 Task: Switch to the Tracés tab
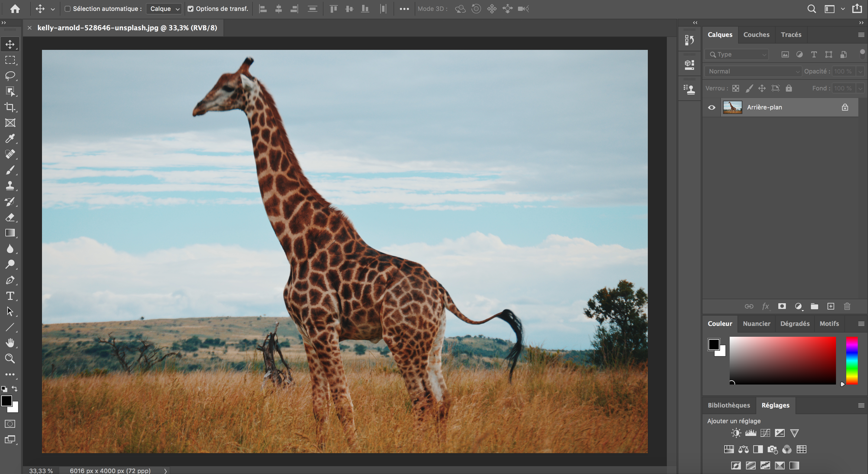[791, 35]
